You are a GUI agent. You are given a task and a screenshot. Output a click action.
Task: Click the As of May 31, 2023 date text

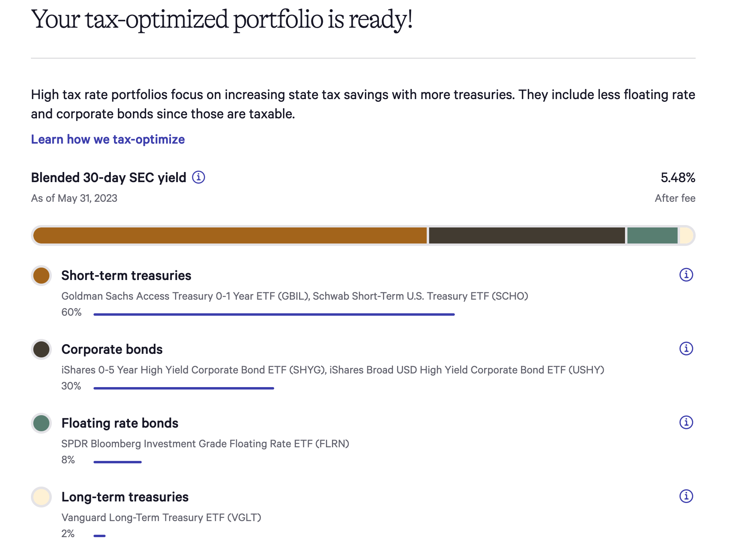(74, 198)
